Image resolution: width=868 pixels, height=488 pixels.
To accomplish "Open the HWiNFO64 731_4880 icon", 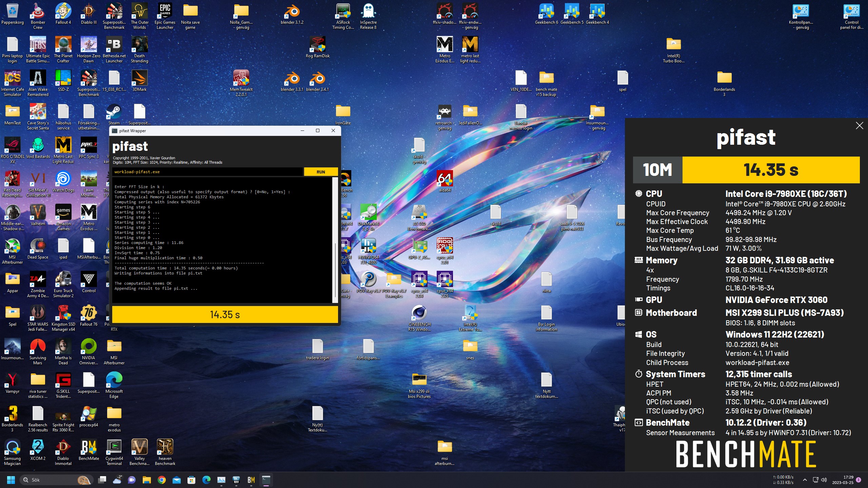I will (368, 251).
